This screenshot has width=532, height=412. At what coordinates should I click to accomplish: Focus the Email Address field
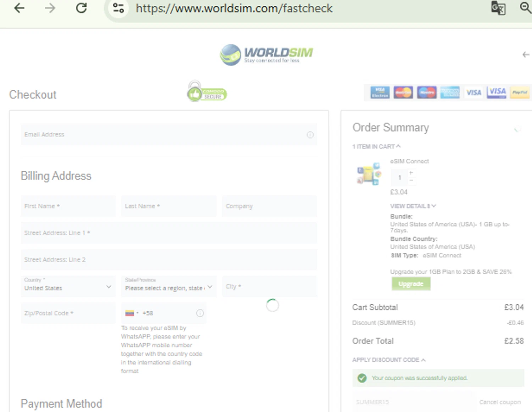(x=169, y=134)
